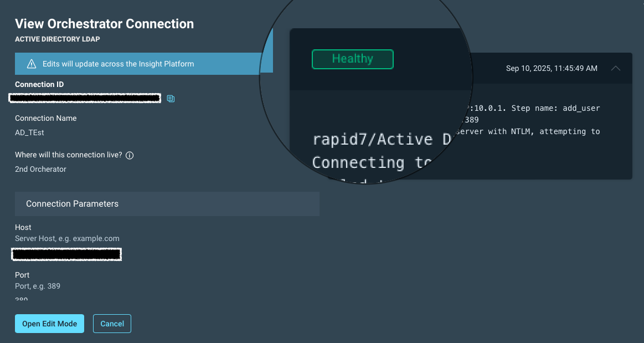Collapse the log entry with chevron arrow
This screenshot has height=343, width=644.
pyautogui.click(x=615, y=68)
